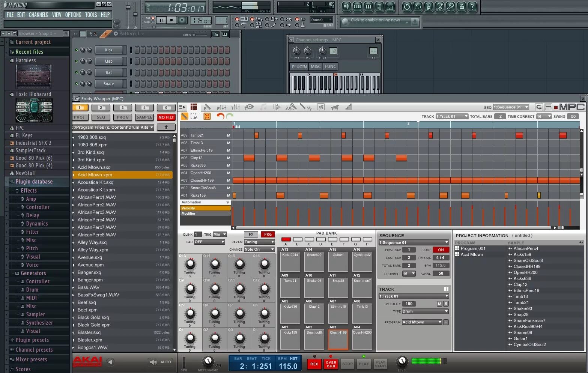
Task: Open the CHANGE Note On dropdown
Action: [259, 249]
